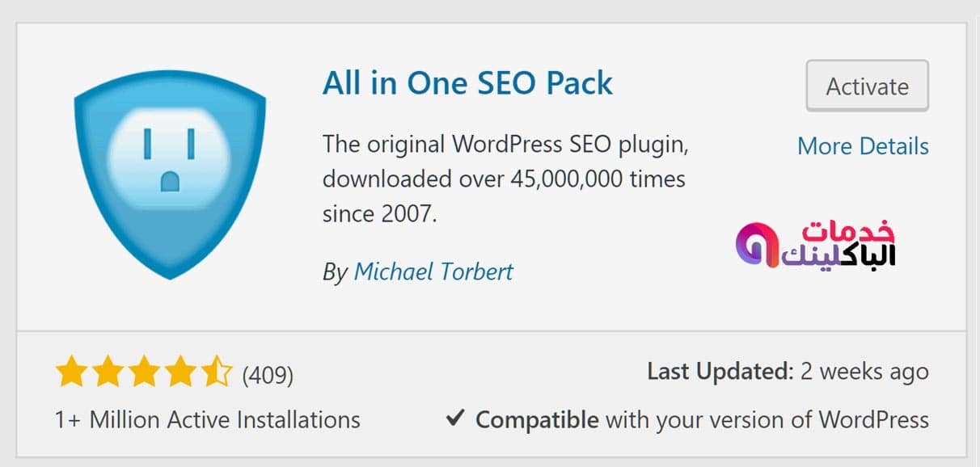Click the (409) ratings count

(x=268, y=375)
